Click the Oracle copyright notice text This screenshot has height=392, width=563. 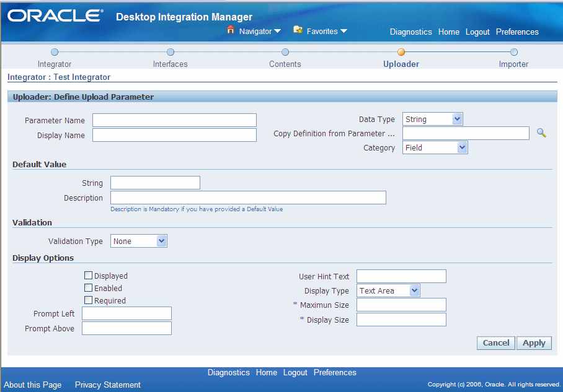coord(494,385)
